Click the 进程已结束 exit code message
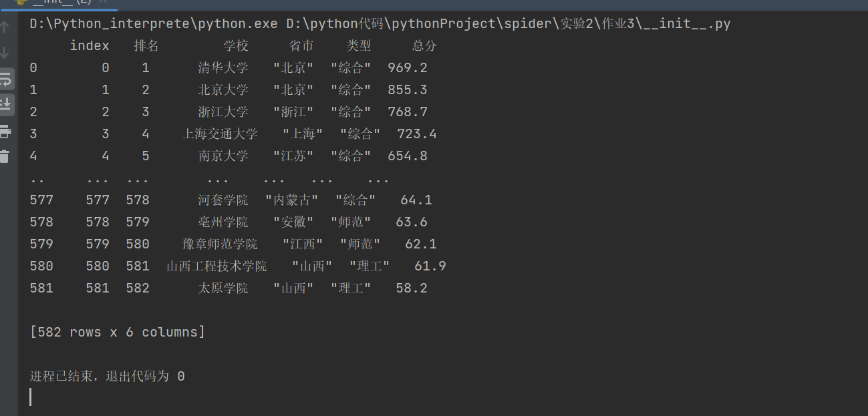The image size is (868, 416). click(x=107, y=377)
